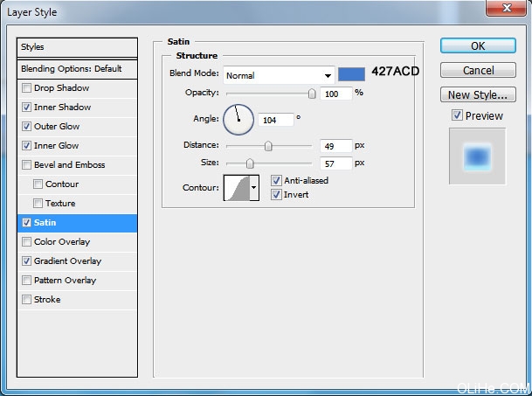Viewport: 532px width, 396px height.
Task: Open the Blend Mode dropdown
Action: [279, 75]
